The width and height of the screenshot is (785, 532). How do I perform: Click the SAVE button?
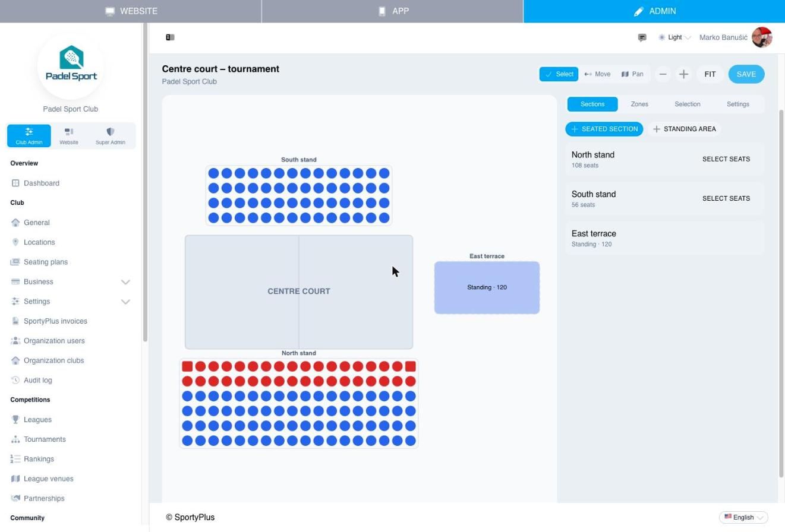click(746, 74)
